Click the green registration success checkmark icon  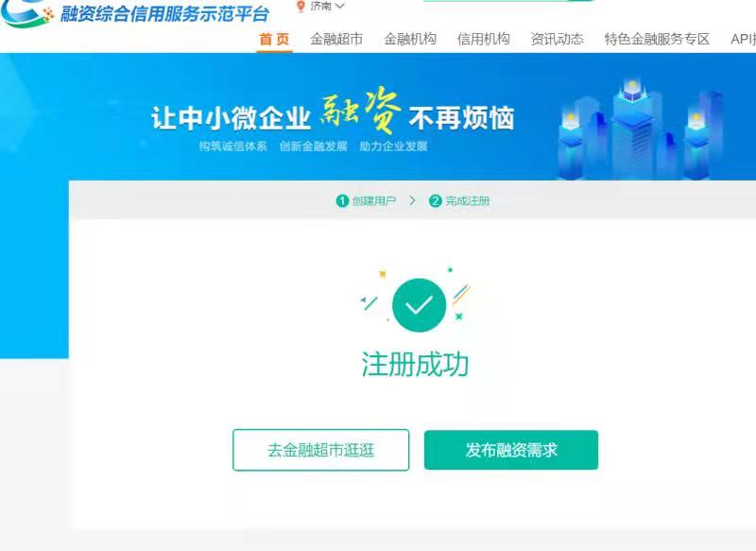[419, 304]
